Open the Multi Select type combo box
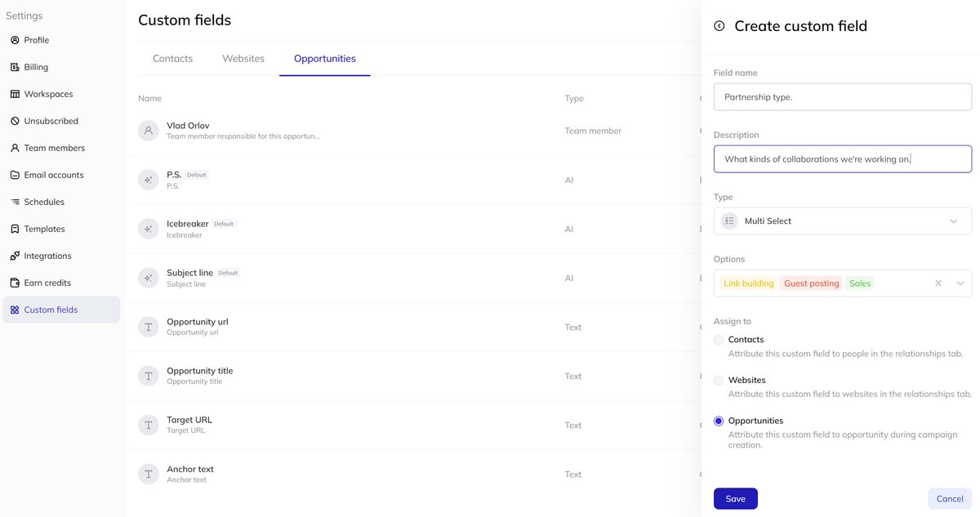The height and width of the screenshot is (517, 980). pyautogui.click(x=843, y=221)
